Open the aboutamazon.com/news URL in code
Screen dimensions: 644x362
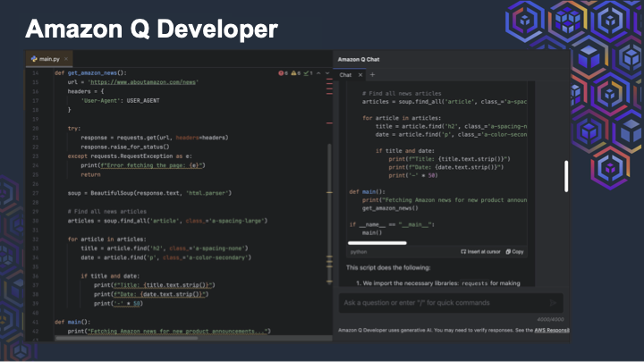pyautogui.click(x=143, y=82)
